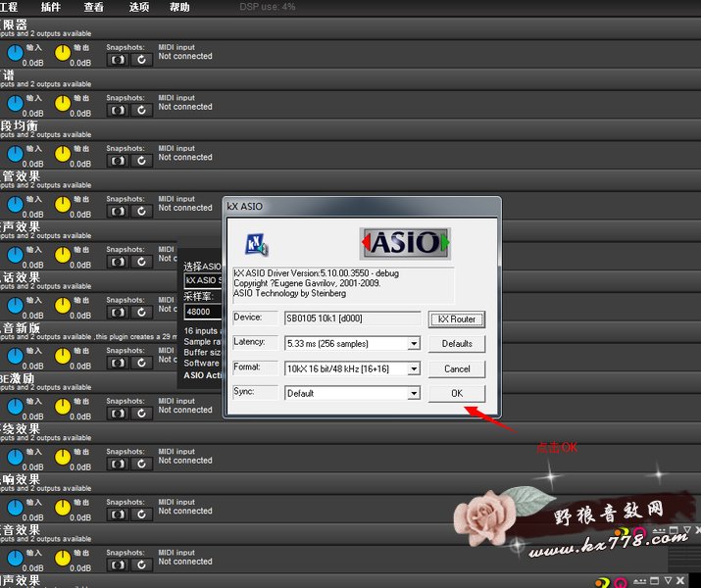Restore snapshot for the 管效果 plugin
The image size is (701, 588).
142,212
